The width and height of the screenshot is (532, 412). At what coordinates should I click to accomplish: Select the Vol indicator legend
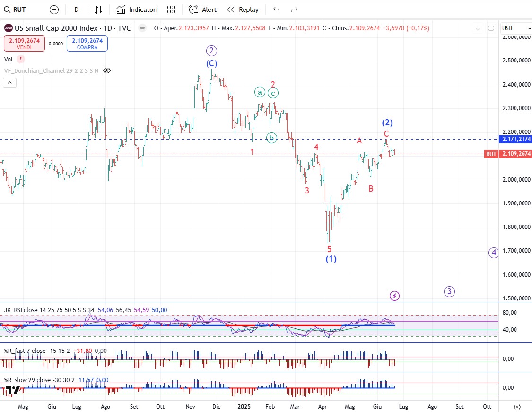8,60
